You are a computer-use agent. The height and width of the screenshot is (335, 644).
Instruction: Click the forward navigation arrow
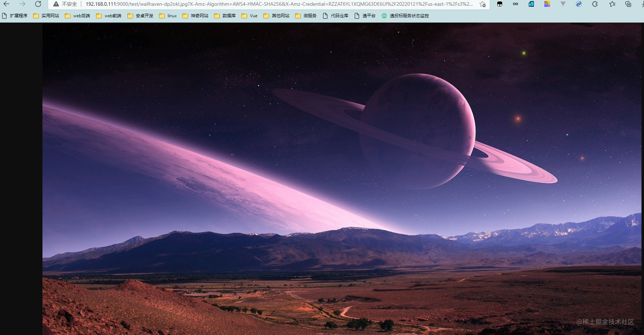22,4
